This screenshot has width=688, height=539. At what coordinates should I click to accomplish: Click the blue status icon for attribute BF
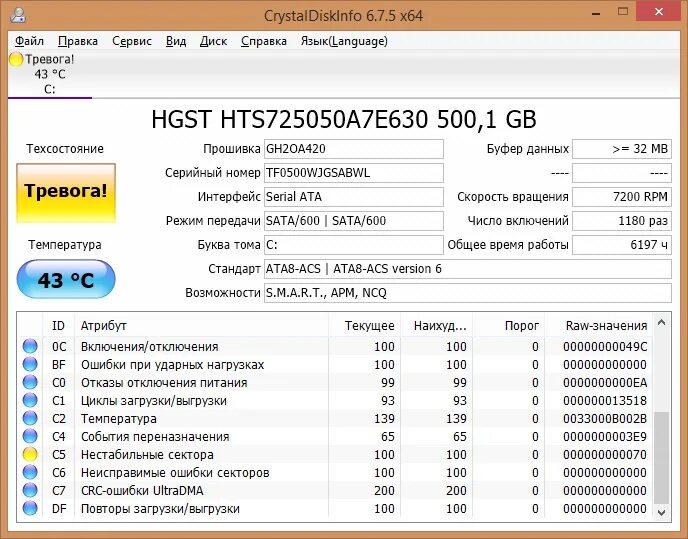(30, 364)
